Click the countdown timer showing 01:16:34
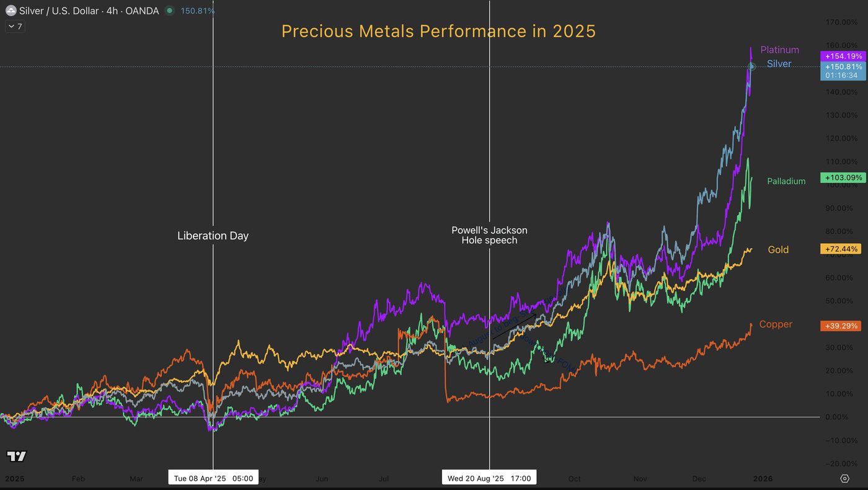The height and width of the screenshot is (490, 868). [840, 75]
